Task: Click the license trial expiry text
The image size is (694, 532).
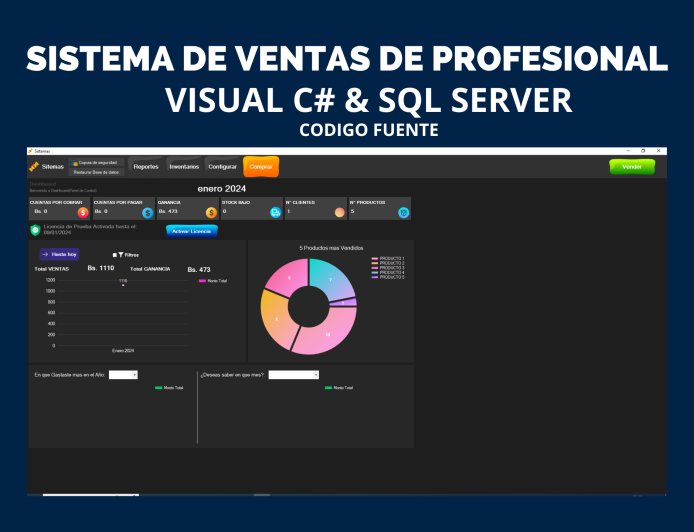Action: point(90,229)
